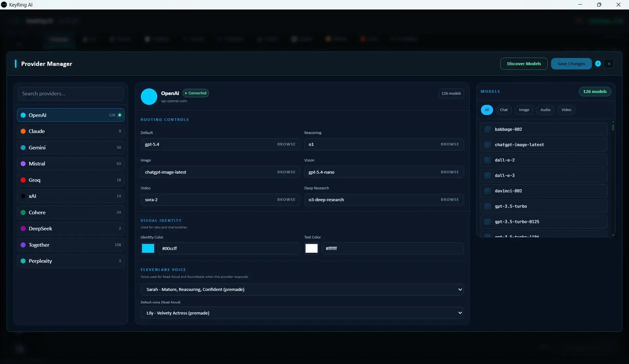The height and width of the screenshot is (364, 629).
Task: Click the Connected status badge
Action: click(196, 93)
